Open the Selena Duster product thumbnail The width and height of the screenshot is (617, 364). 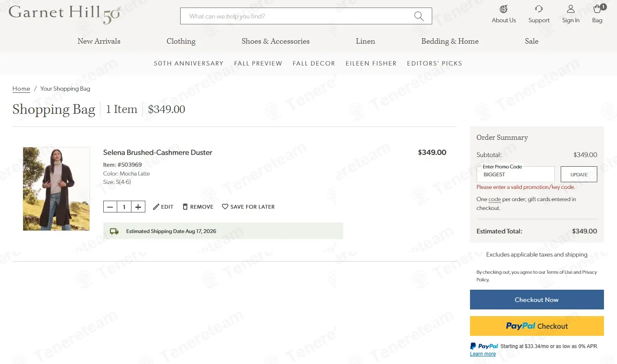[56, 189]
